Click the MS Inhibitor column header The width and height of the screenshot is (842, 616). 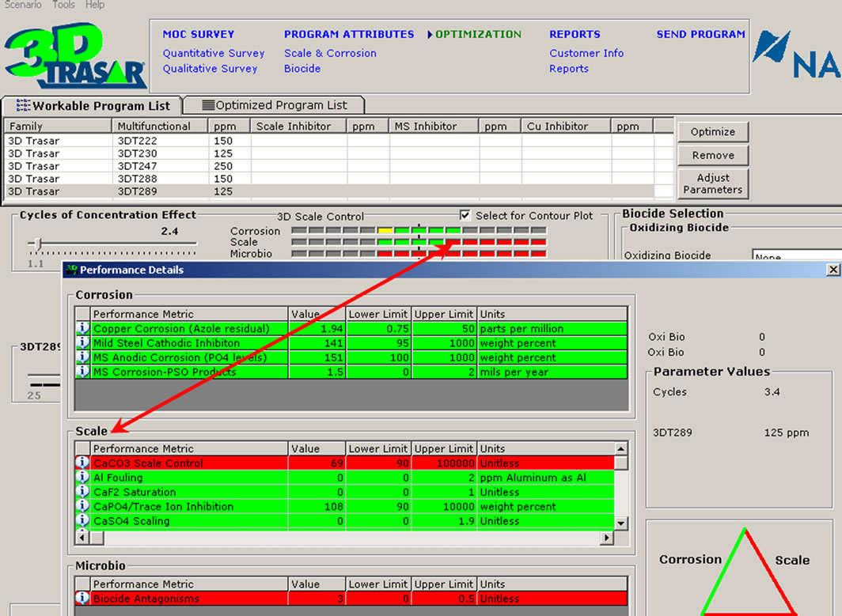(434, 126)
